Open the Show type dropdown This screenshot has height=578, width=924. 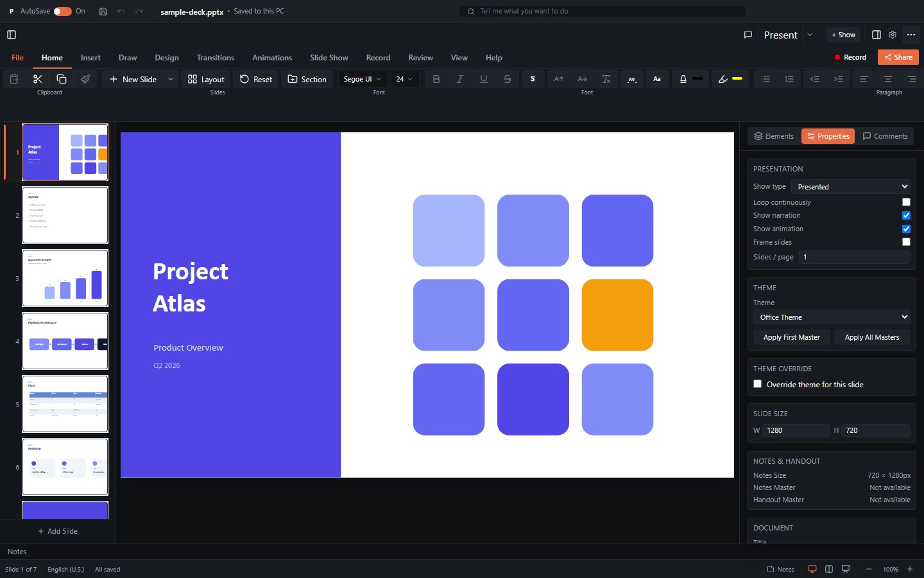tap(851, 186)
